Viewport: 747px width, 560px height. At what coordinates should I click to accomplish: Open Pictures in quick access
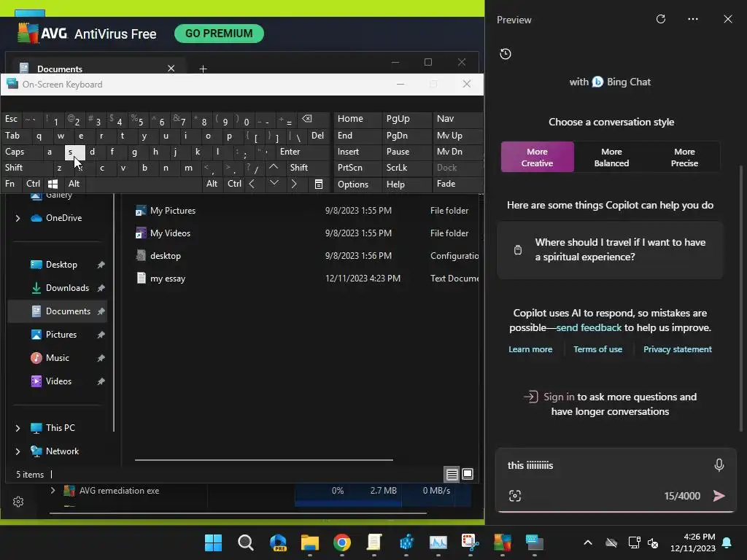pyautogui.click(x=61, y=335)
